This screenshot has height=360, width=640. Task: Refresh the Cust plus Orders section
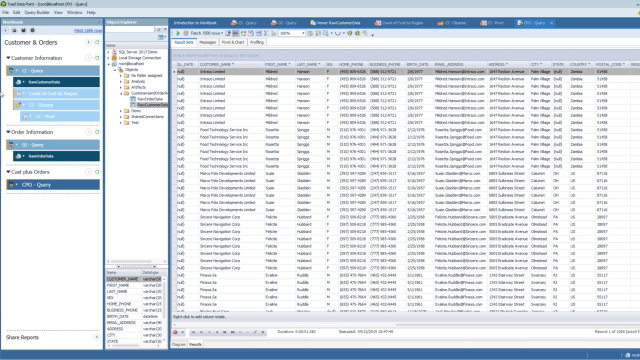pyautogui.click(x=97, y=172)
